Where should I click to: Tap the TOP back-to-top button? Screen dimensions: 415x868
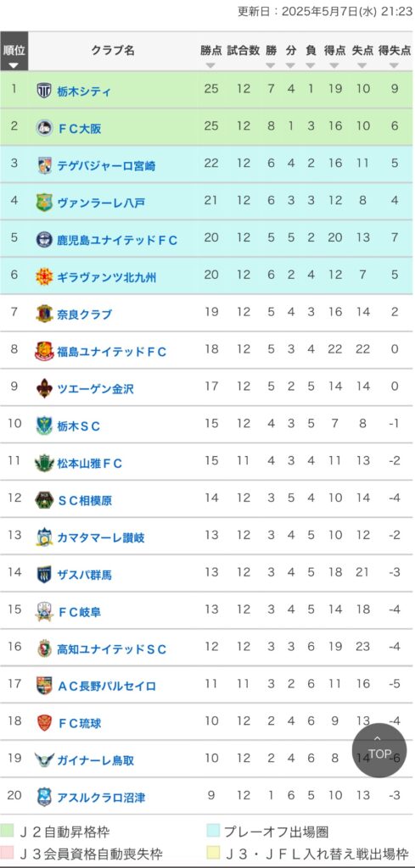379,750
